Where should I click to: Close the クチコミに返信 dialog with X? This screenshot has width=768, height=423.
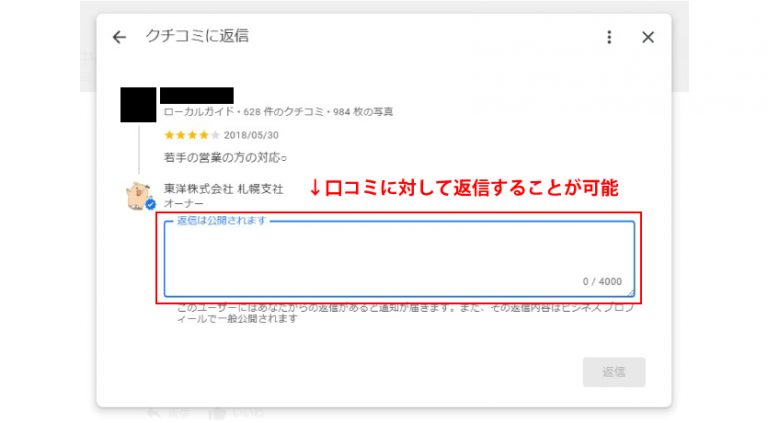tap(648, 37)
